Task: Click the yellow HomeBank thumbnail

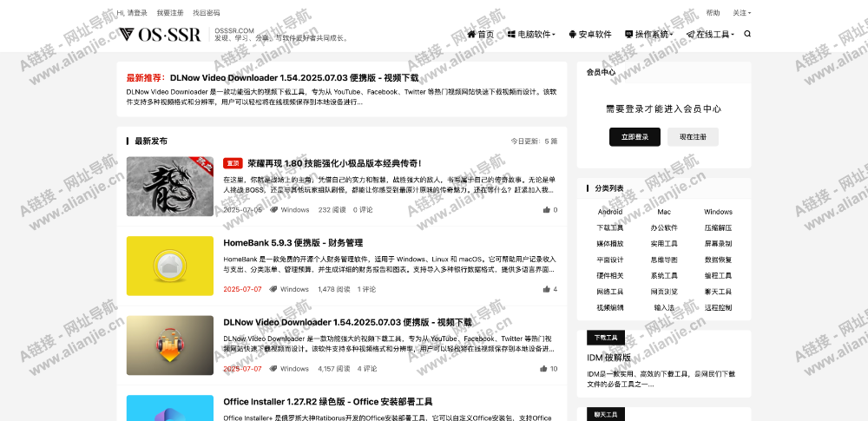Action: [x=170, y=266]
